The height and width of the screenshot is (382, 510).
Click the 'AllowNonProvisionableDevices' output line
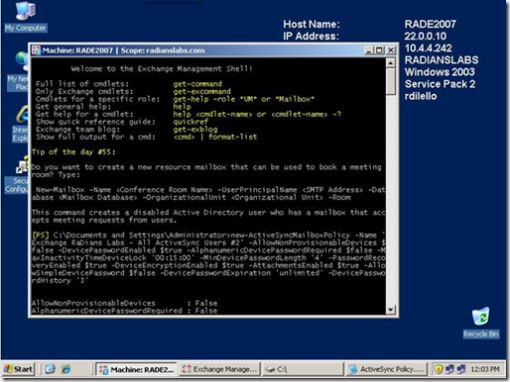tap(124, 303)
